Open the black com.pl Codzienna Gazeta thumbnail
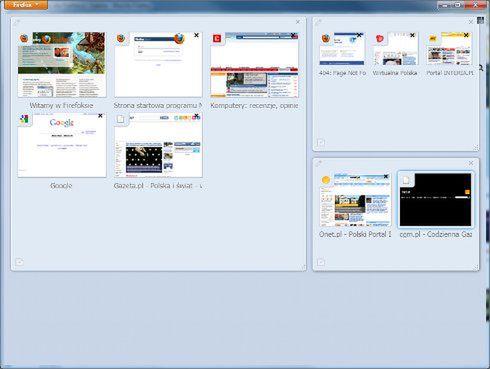The image size is (490, 369). [436, 200]
